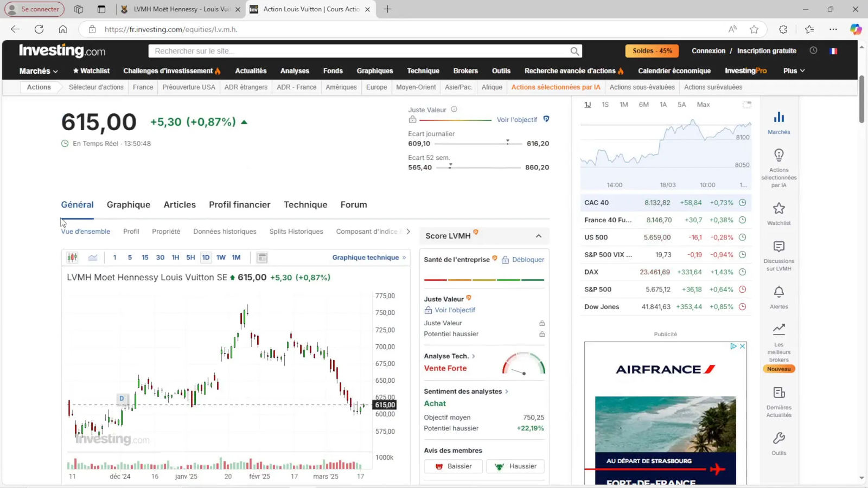Open the new tab button

coord(387,9)
